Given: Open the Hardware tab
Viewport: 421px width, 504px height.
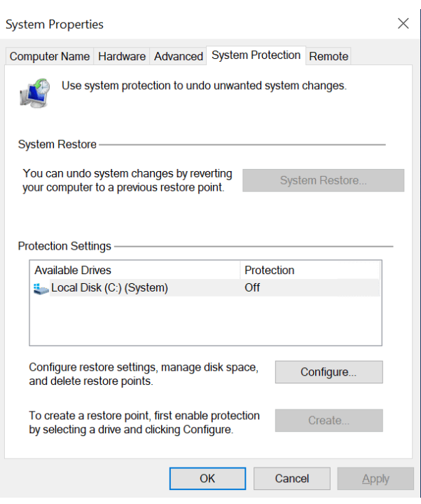Looking at the screenshot, I should pos(122,57).
